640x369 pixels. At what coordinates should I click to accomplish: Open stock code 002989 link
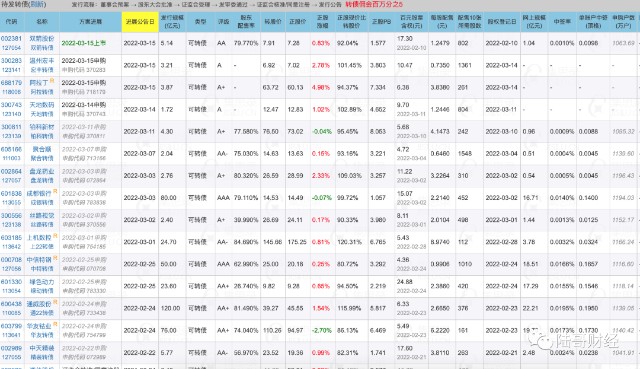coord(11,348)
